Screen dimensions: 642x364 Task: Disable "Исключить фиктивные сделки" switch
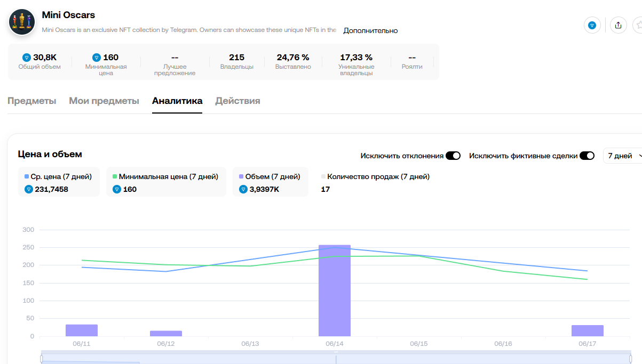pyautogui.click(x=587, y=156)
